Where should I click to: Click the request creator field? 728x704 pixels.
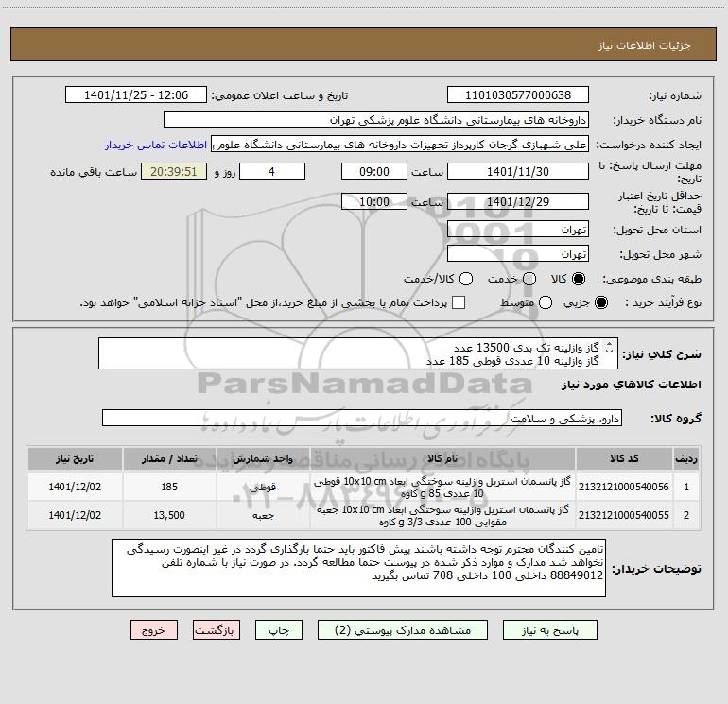(400, 145)
